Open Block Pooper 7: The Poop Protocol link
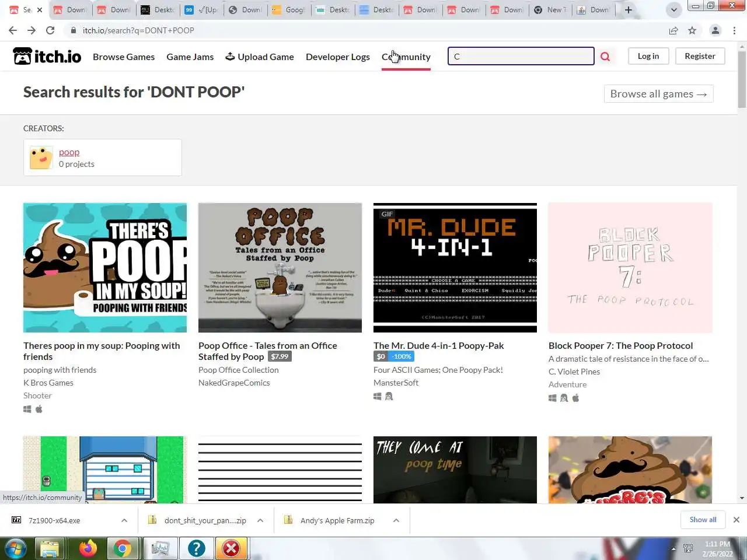 click(620, 346)
